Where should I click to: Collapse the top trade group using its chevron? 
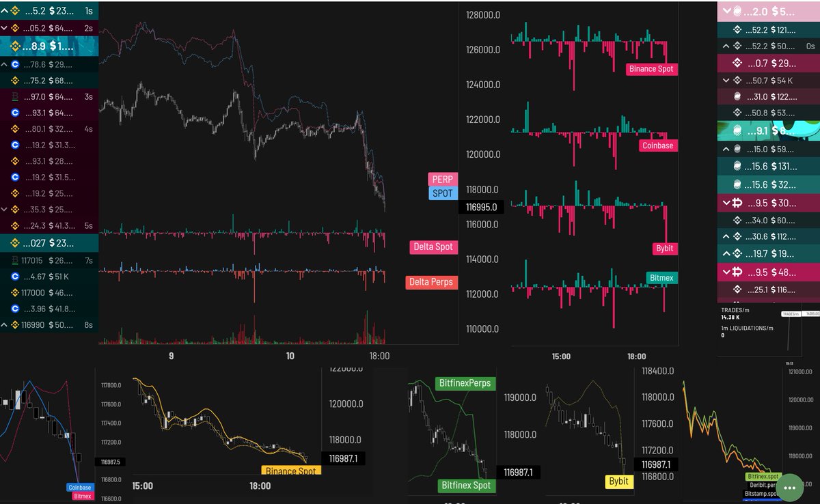click(4, 10)
